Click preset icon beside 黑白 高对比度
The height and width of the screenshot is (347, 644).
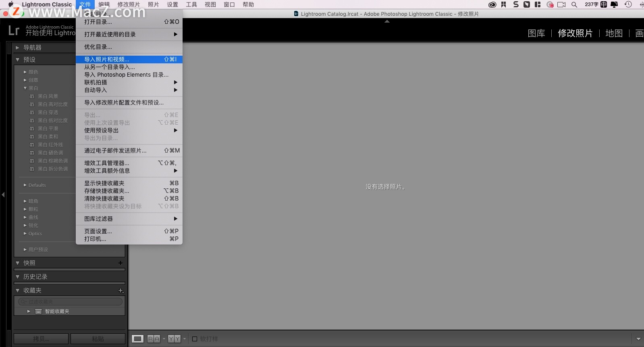32,105
